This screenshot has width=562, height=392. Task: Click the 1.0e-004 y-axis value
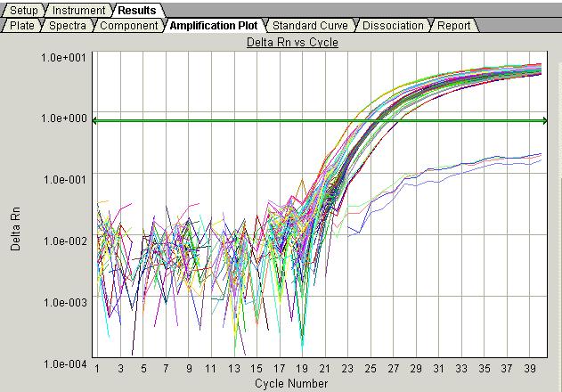[64, 363]
